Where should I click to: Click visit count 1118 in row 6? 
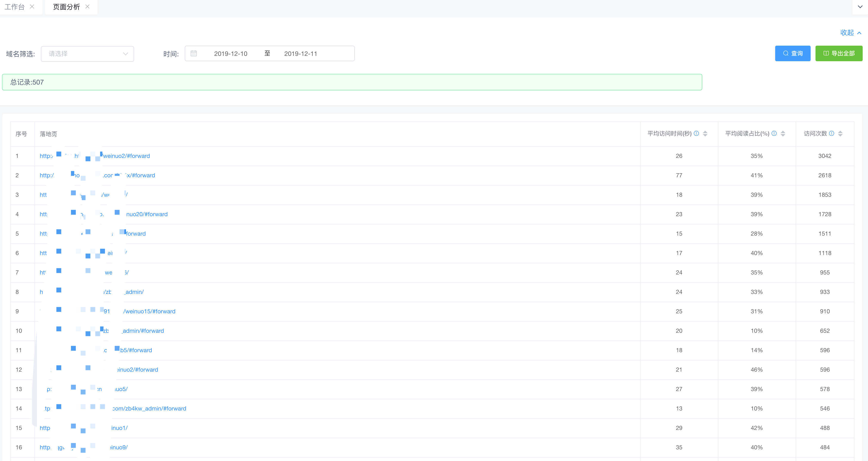coord(825,253)
